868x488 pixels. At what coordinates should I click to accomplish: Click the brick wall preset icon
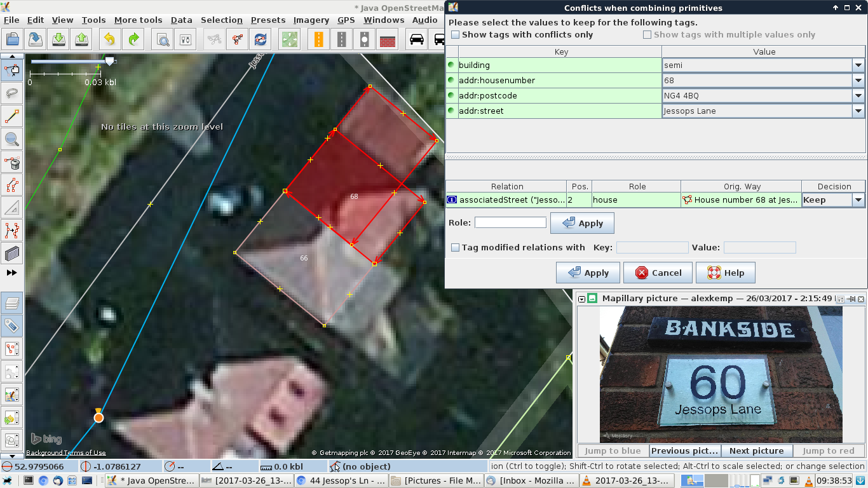click(388, 39)
